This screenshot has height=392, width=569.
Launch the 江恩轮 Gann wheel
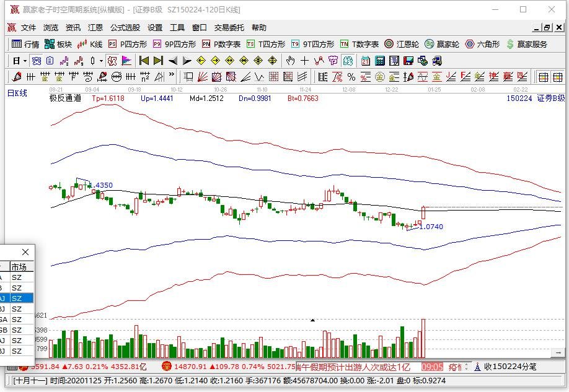coord(402,44)
